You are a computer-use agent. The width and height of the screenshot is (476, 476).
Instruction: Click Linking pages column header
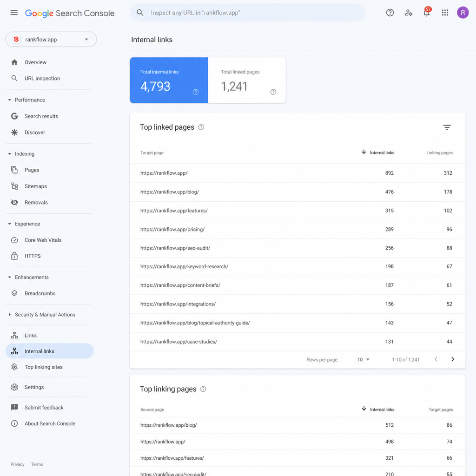(439, 152)
